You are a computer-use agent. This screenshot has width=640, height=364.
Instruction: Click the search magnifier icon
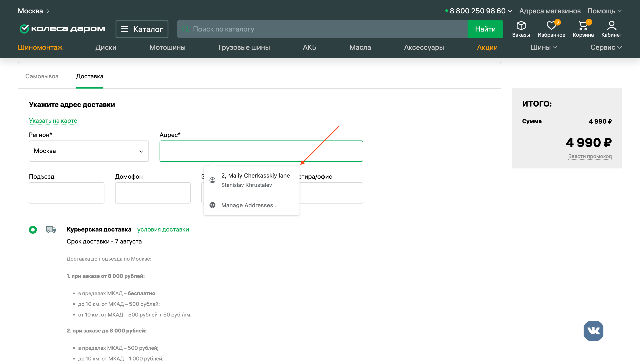coord(186,29)
